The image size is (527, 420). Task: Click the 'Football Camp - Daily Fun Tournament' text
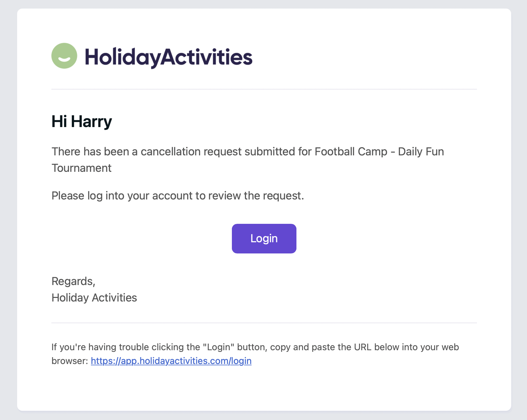[379, 151]
